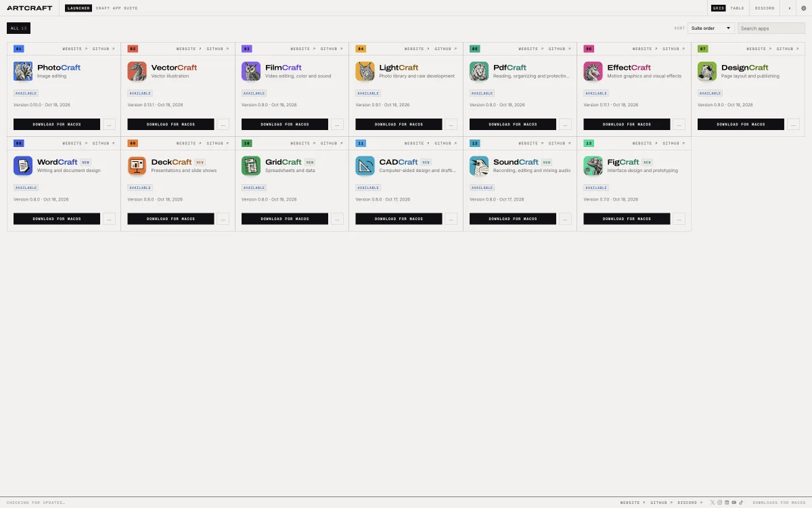Image resolution: width=812 pixels, height=508 pixels.
Task: Open EffectCraft more options (...) button
Action: coord(679,125)
